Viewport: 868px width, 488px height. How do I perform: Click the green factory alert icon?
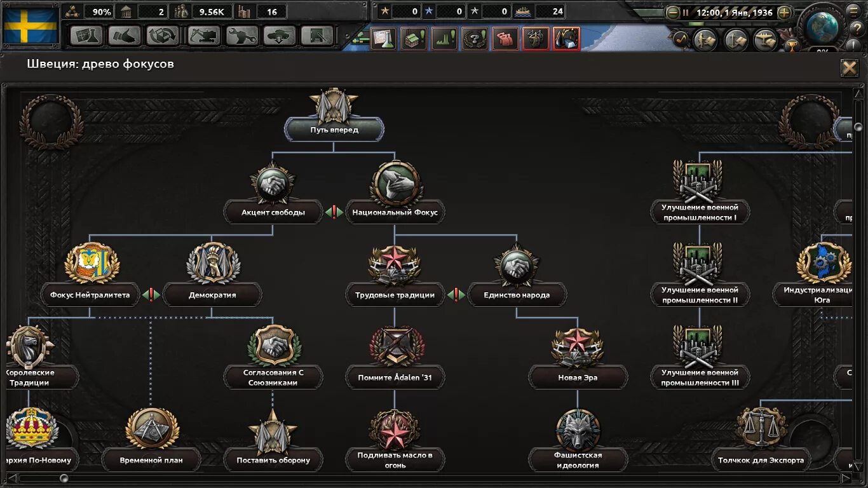coord(444,39)
